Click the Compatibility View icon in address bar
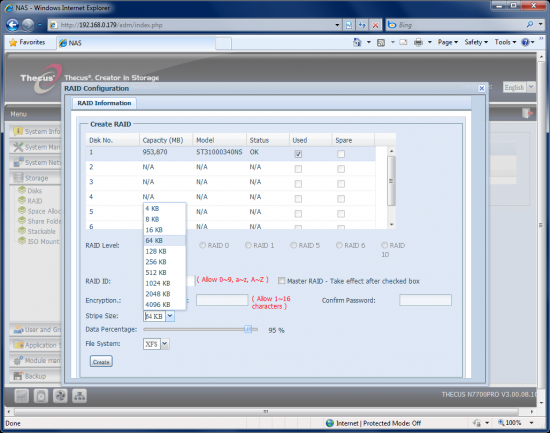 349,25
